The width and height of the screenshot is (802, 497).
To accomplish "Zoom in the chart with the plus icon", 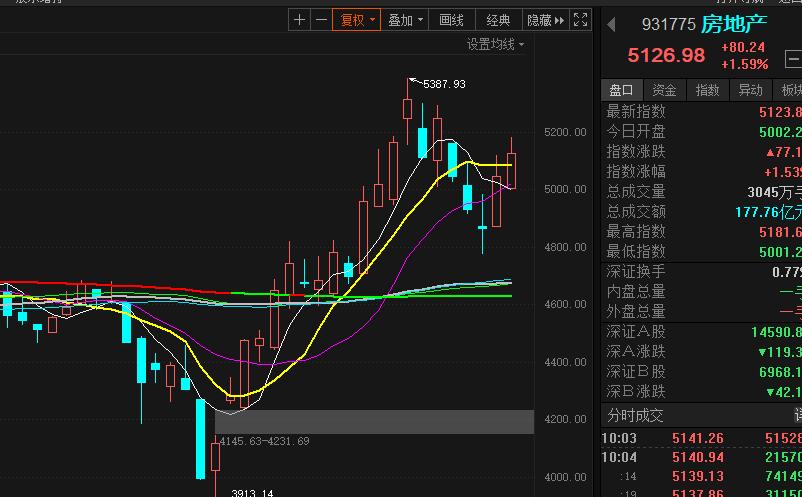I will click(299, 20).
